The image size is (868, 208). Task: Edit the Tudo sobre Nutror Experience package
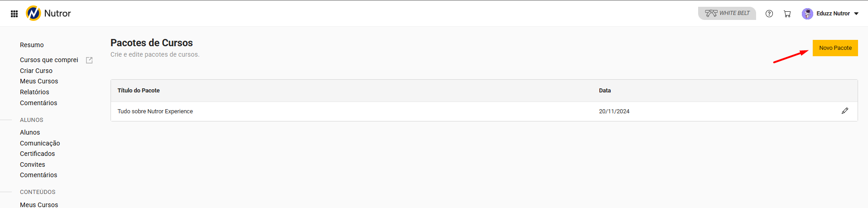(x=844, y=111)
